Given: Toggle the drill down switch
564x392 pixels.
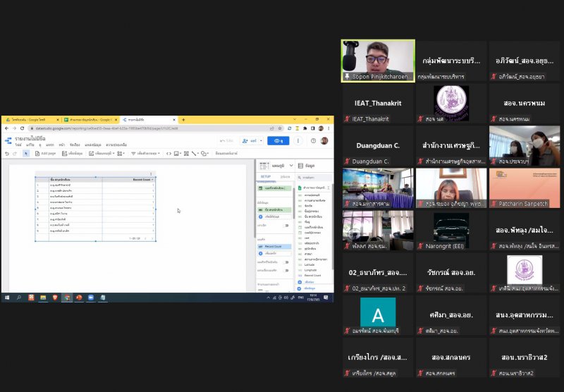Looking at the screenshot, I should coord(287,226).
